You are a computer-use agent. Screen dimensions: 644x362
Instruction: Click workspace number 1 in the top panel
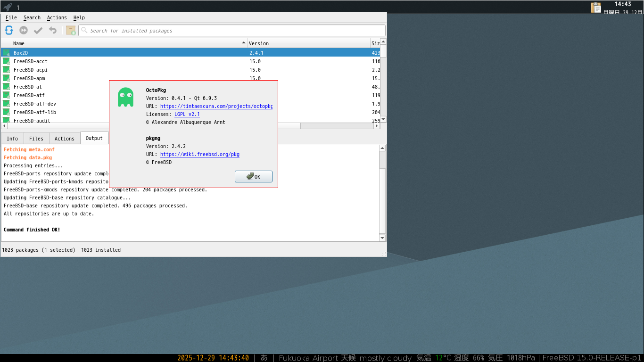click(18, 8)
